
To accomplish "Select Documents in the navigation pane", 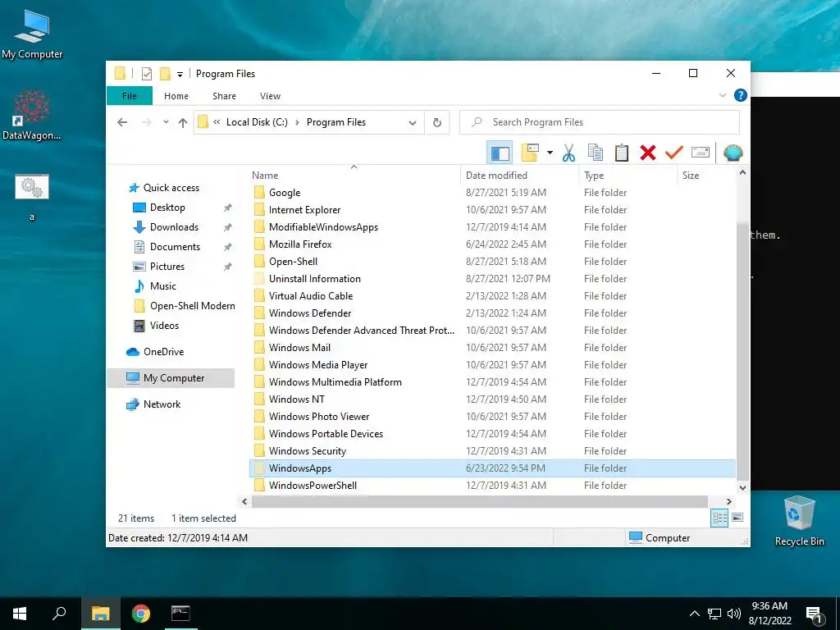I will 175,247.
